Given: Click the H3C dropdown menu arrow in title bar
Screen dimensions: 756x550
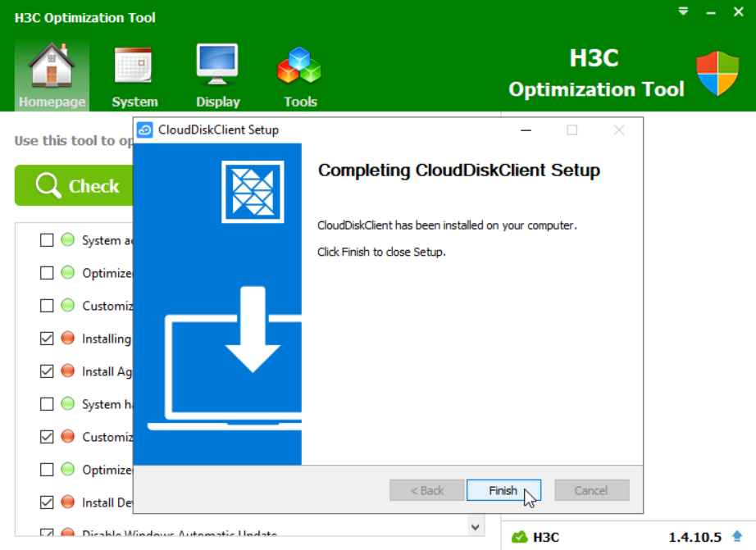Looking at the screenshot, I should point(683,11).
